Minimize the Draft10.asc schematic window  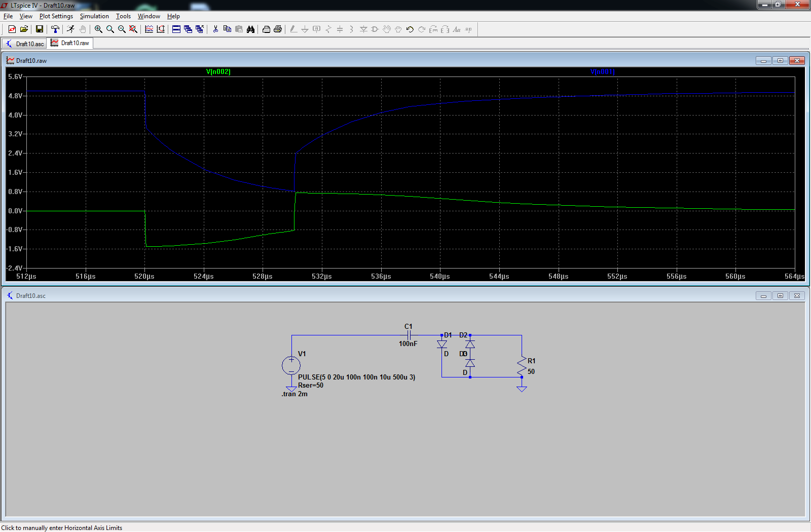pyautogui.click(x=763, y=295)
